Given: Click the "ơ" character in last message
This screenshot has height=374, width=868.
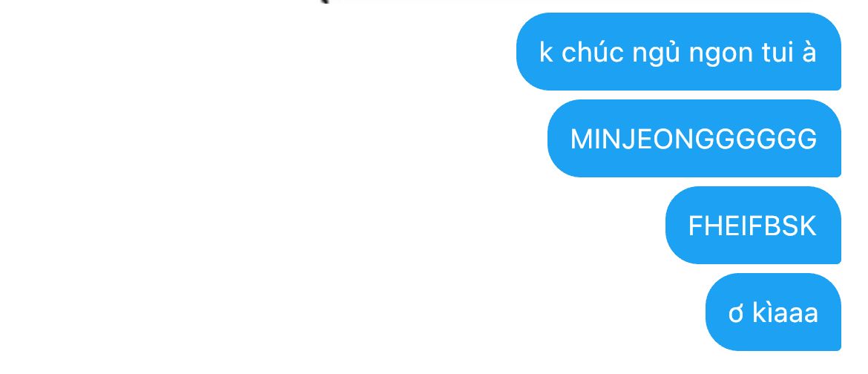Looking at the screenshot, I should (736, 314).
